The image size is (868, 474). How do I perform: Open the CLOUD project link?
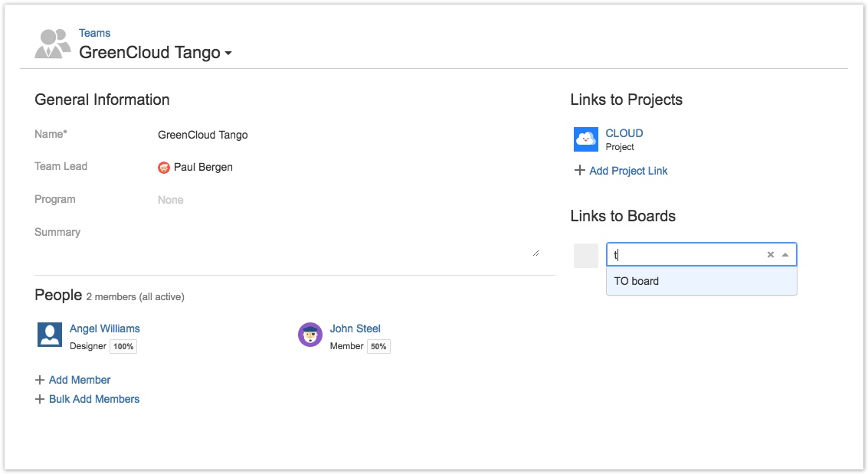coord(624,133)
